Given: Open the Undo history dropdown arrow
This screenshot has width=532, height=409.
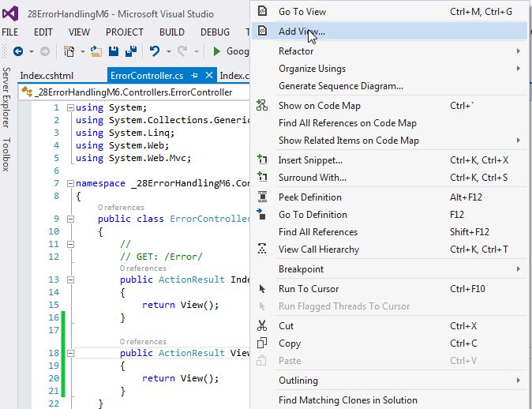Looking at the screenshot, I should (169, 51).
